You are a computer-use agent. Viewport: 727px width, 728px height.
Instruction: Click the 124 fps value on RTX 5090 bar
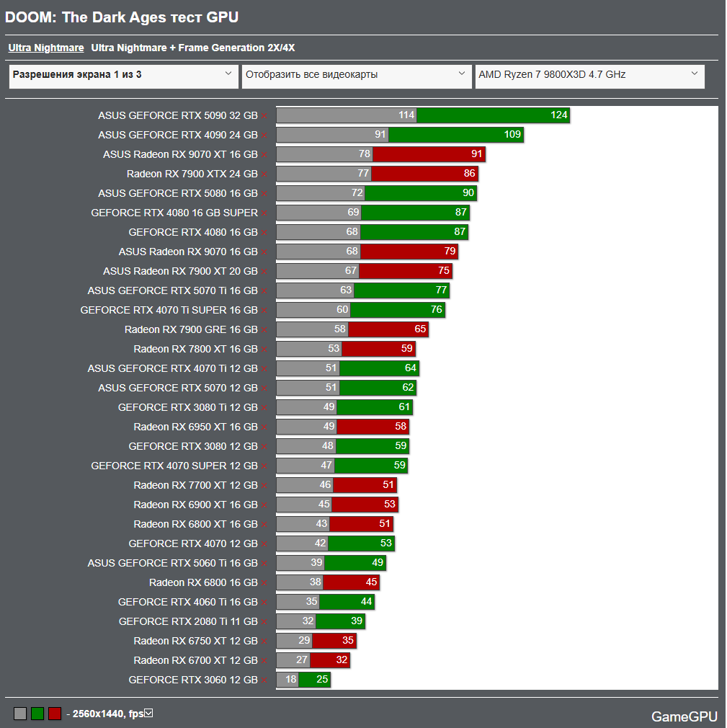(x=559, y=115)
